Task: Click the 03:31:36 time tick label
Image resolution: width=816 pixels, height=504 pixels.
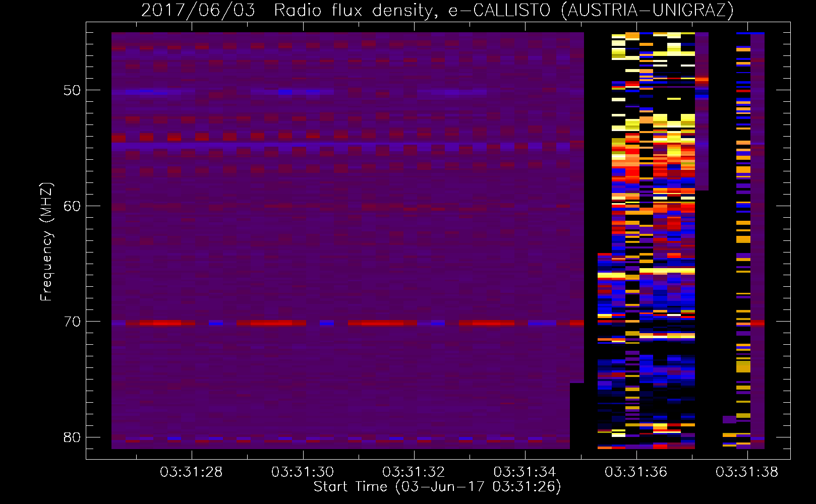Action: (x=636, y=472)
